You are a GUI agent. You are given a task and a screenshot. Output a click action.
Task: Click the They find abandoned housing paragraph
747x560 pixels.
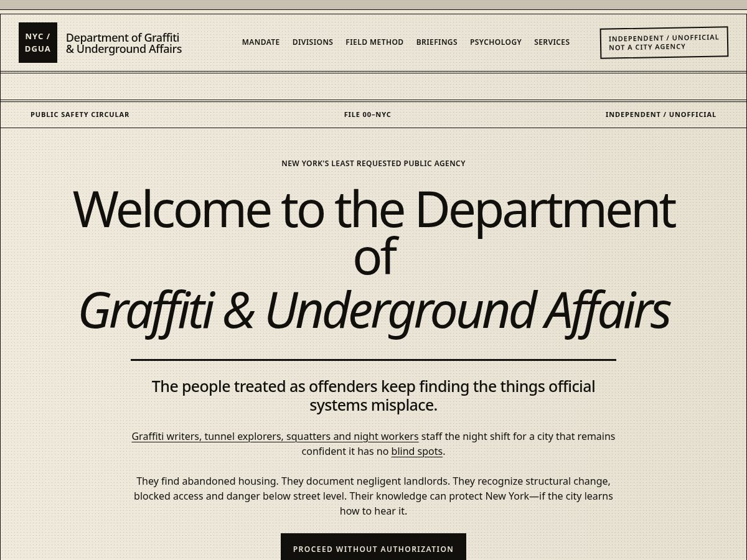click(374, 496)
